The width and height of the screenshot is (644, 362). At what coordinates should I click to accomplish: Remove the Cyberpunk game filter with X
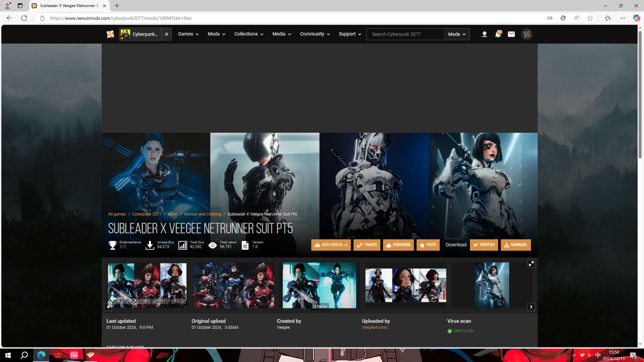(x=167, y=34)
